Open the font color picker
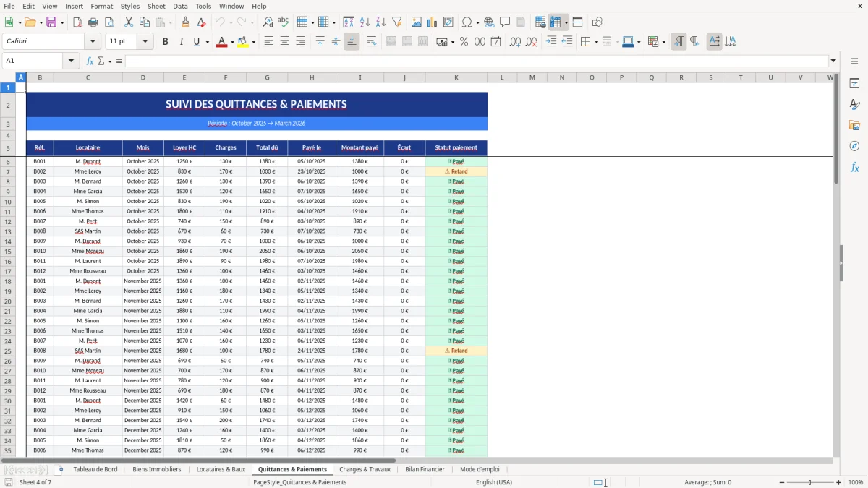This screenshot has height=488, width=868. pos(231,42)
